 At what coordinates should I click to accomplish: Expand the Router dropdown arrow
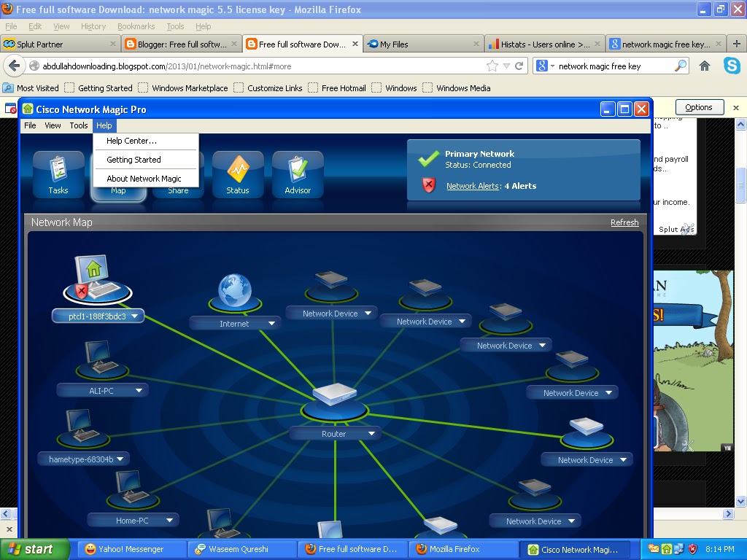(371, 433)
